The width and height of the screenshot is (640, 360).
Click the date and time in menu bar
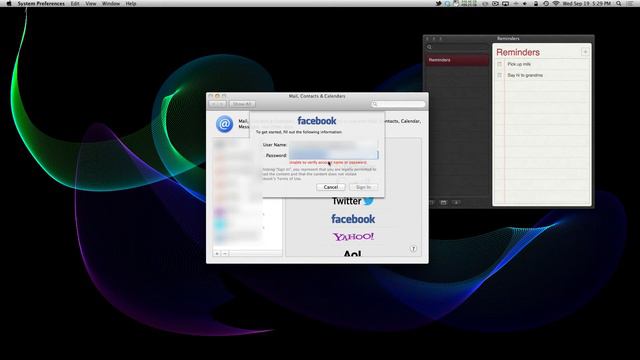coord(587,3)
